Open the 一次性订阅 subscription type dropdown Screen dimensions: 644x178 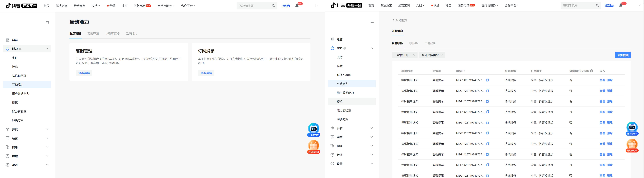[404, 55]
